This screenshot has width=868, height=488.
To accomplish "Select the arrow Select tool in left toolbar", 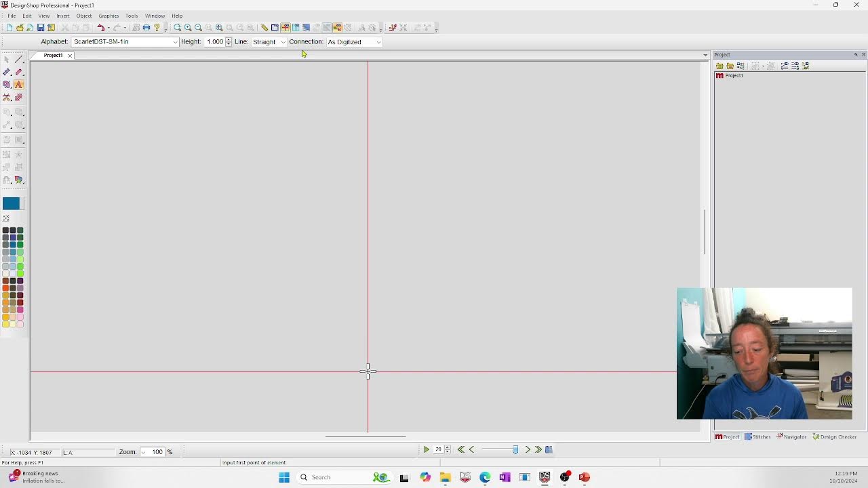I will pos(7,60).
